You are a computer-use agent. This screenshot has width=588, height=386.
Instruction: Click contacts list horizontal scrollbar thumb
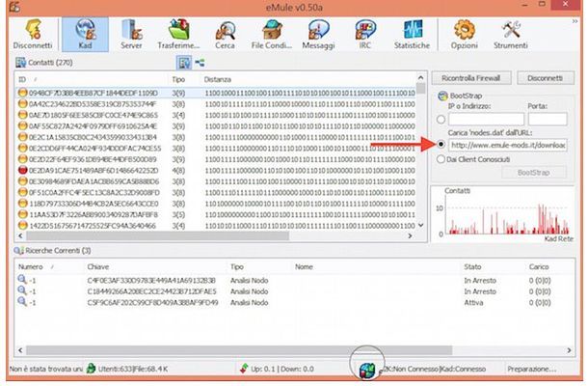point(157,235)
